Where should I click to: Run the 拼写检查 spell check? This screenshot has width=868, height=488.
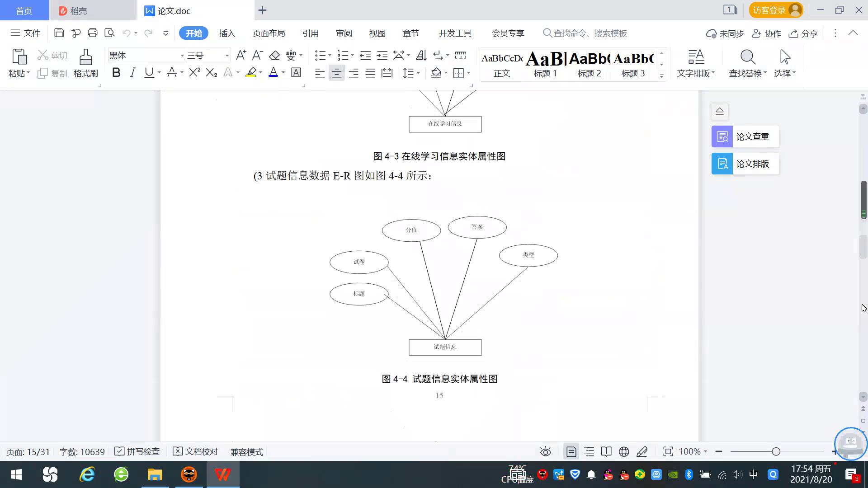(x=137, y=451)
